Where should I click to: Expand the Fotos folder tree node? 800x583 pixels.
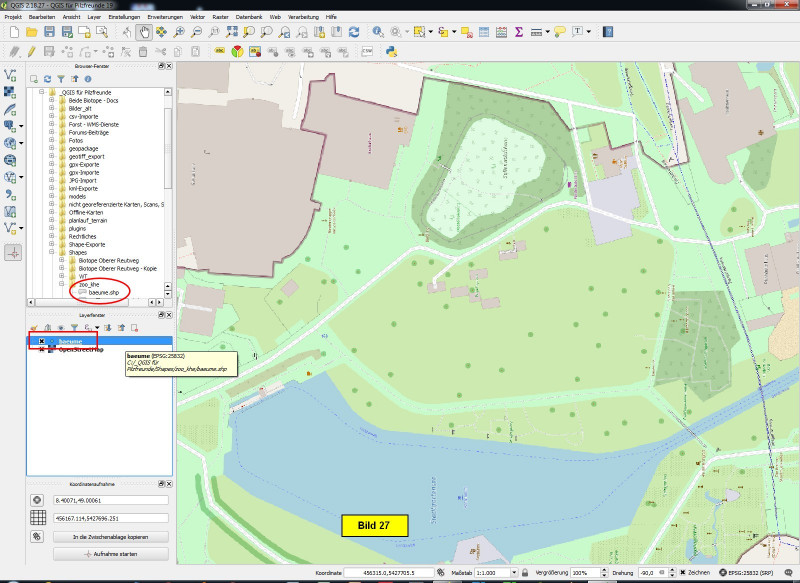51,140
